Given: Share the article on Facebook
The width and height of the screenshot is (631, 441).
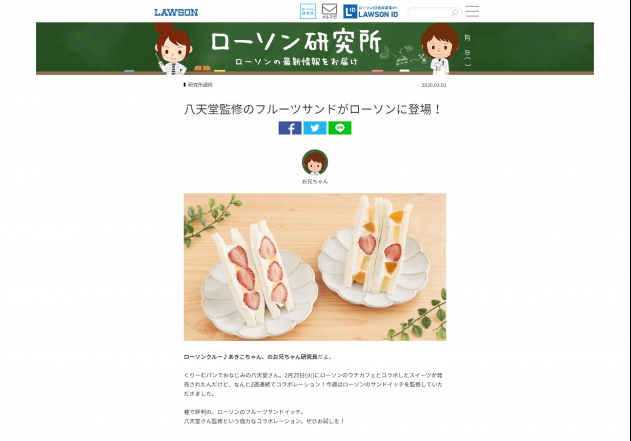Looking at the screenshot, I should point(290,128).
